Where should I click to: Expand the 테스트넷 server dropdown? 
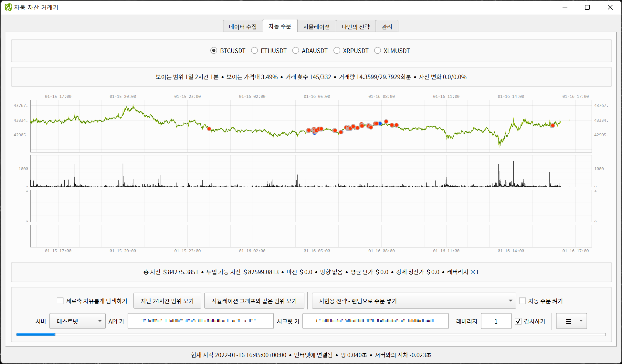click(78, 321)
